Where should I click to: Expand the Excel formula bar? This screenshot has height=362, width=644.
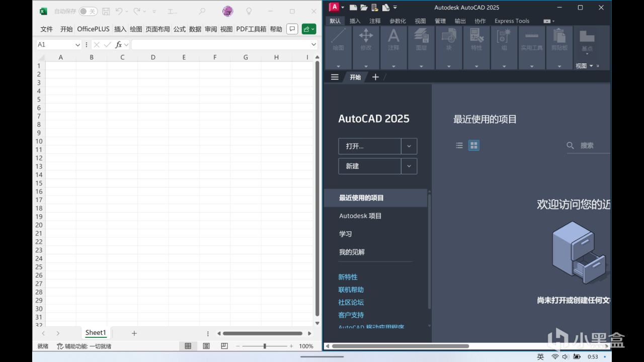pos(314,45)
